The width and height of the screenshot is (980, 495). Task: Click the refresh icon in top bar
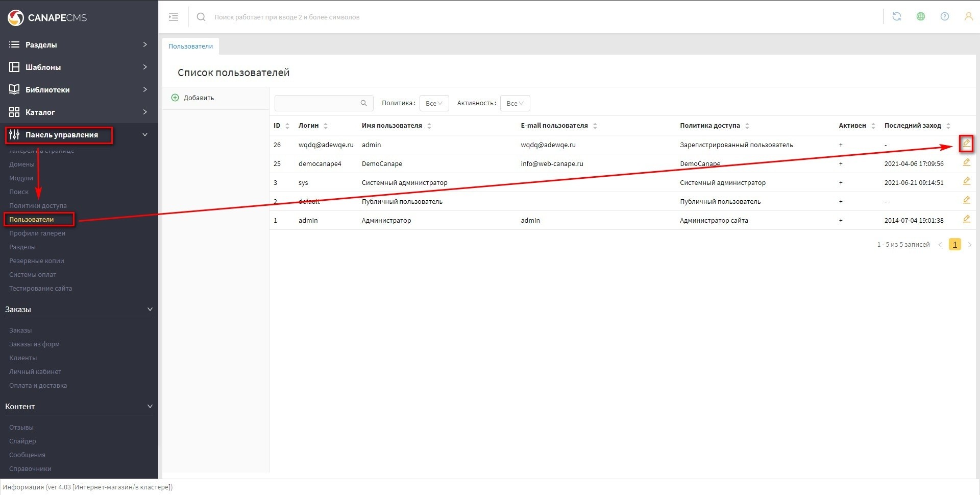[896, 16]
